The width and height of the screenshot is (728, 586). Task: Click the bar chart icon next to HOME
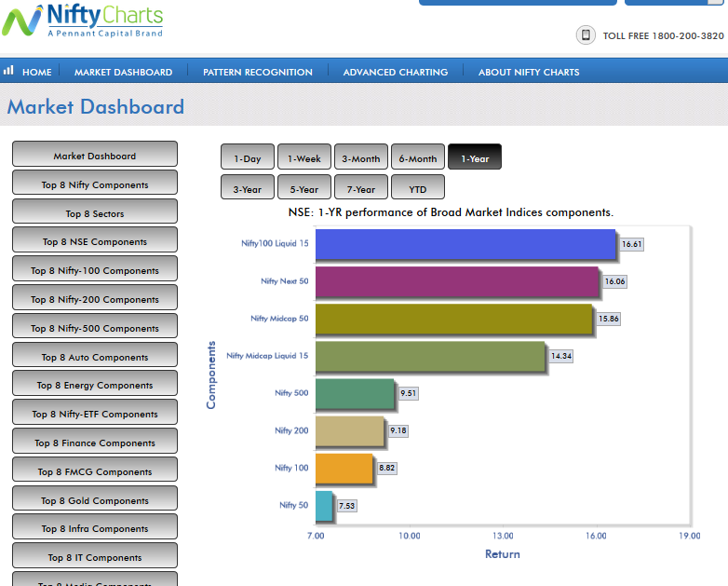[x=8, y=71]
